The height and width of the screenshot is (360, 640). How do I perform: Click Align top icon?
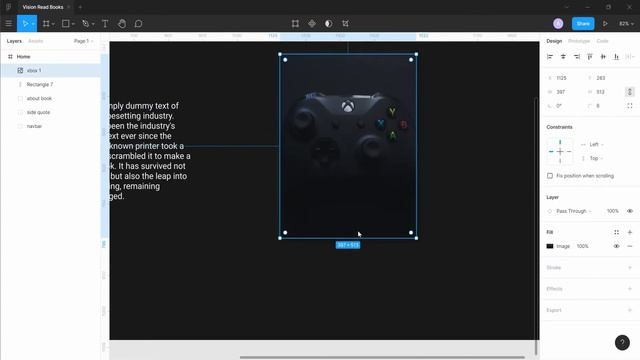click(590, 57)
